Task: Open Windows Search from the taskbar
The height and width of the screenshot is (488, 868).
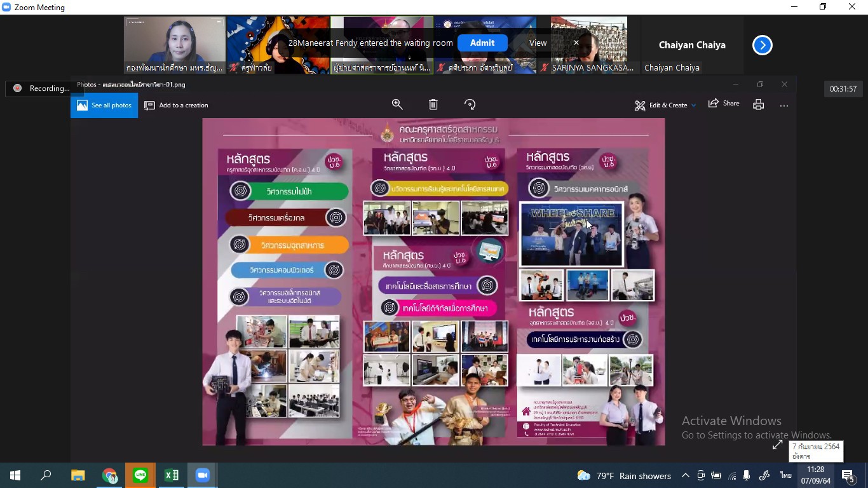Action: pyautogui.click(x=46, y=475)
